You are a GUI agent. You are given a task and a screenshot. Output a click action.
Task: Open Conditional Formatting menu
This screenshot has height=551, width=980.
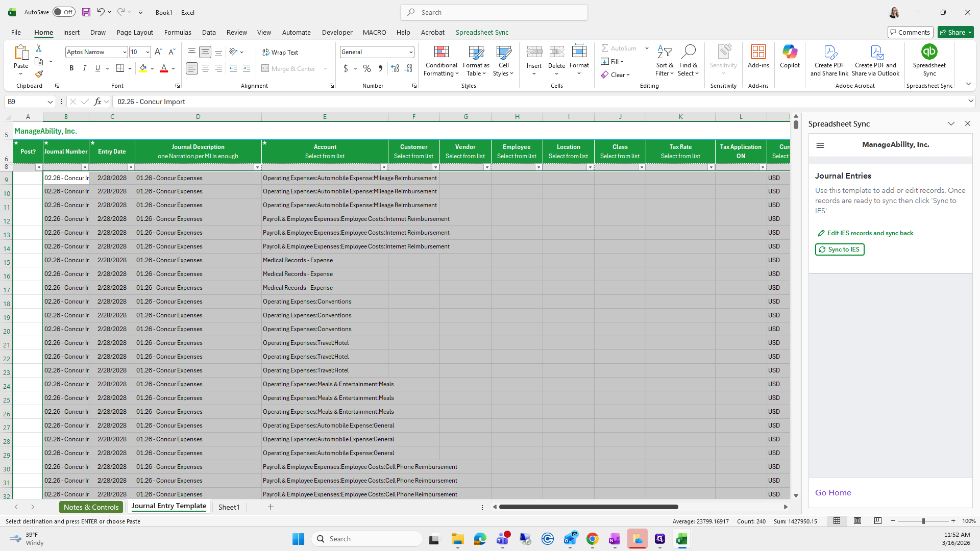(441, 61)
